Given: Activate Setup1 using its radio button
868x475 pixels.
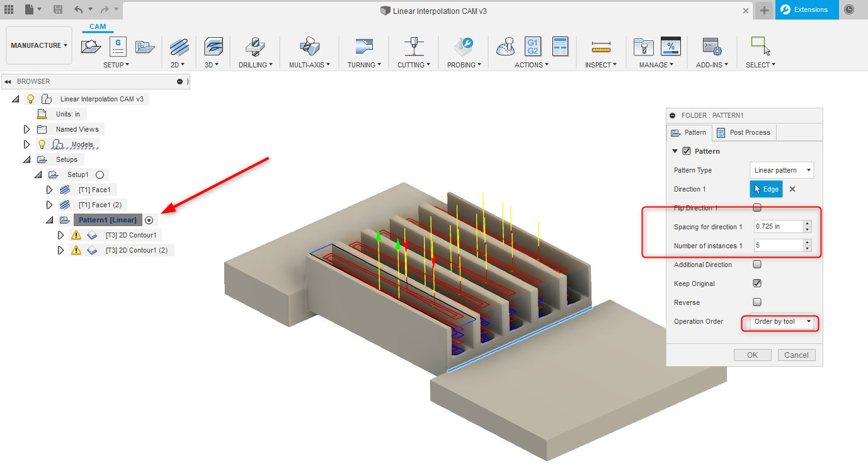Looking at the screenshot, I should tap(100, 175).
